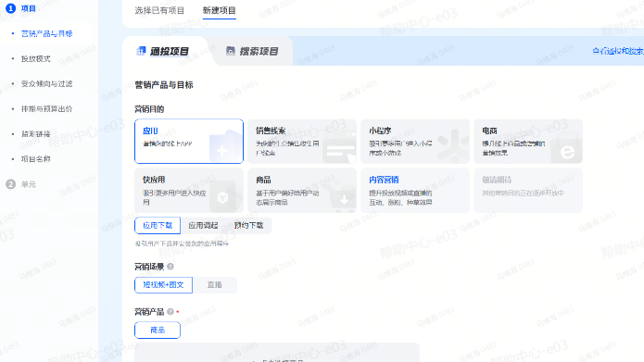Select the 应用调起 option
The image size is (644, 362).
[x=203, y=225]
